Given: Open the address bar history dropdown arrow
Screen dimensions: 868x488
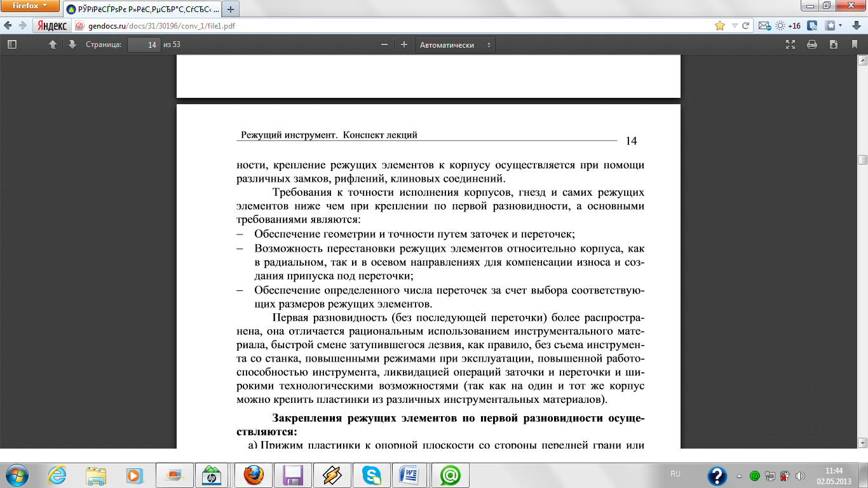Looking at the screenshot, I should (x=733, y=26).
